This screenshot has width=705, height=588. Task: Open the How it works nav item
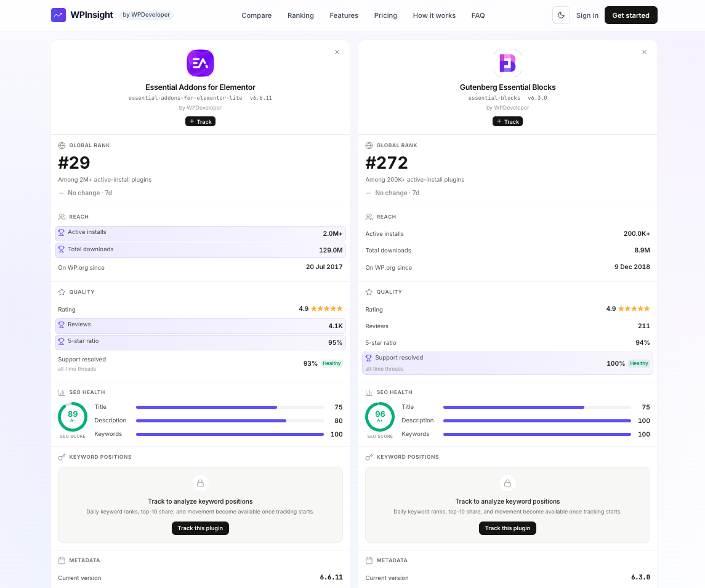click(434, 15)
